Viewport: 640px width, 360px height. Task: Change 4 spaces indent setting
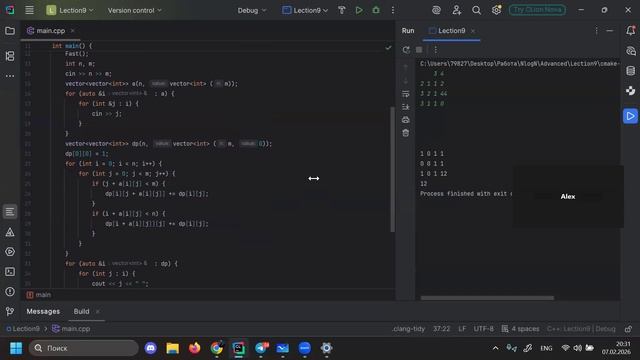click(520, 329)
